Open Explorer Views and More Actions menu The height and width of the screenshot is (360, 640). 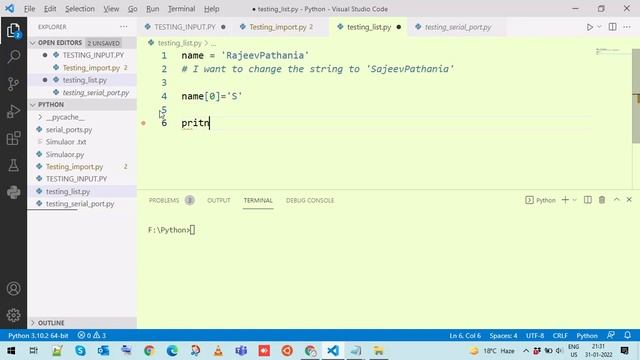click(x=124, y=27)
